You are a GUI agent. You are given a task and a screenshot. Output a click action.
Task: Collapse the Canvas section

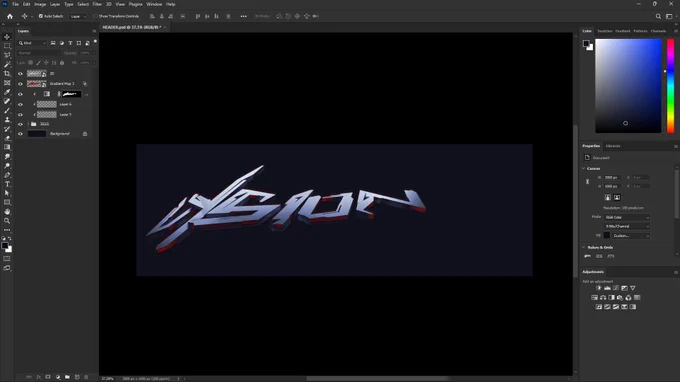pos(584,168)
